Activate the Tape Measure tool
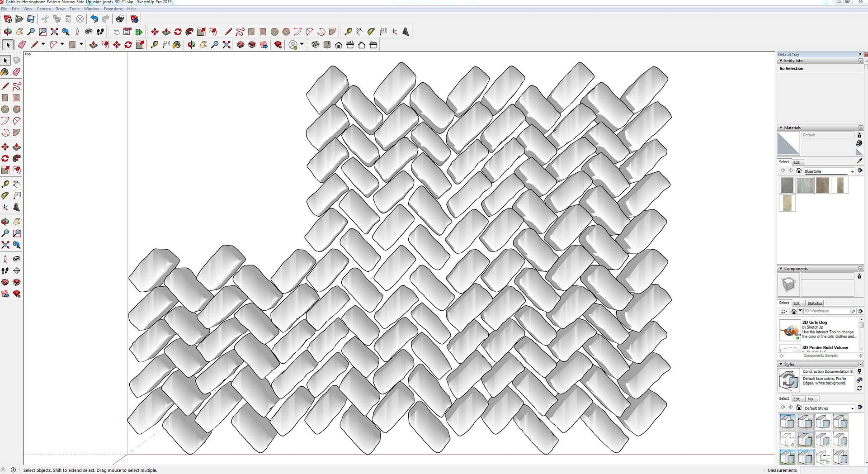Image resolution: width=868 pixels, height=474 pixels. point(348,32)
